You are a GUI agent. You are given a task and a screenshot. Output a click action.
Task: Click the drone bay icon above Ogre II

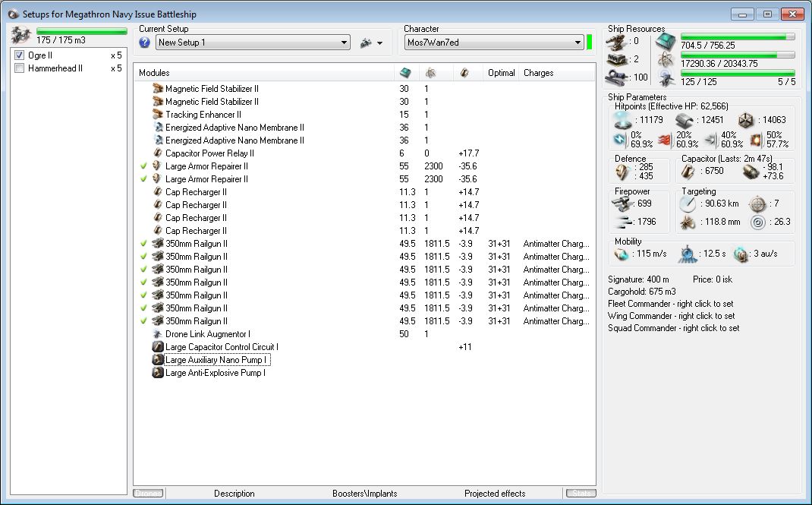21,35
